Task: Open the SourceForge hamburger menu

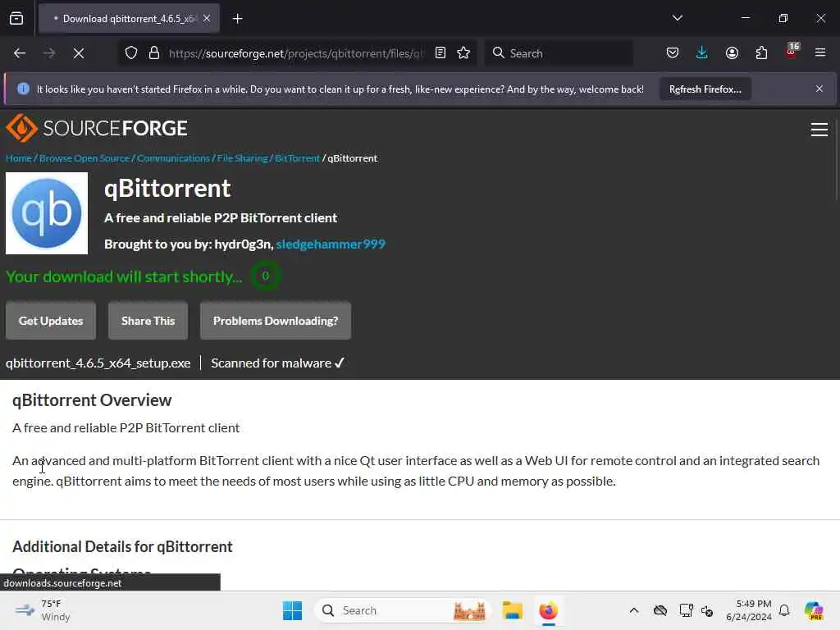Action: click(819, 129)
